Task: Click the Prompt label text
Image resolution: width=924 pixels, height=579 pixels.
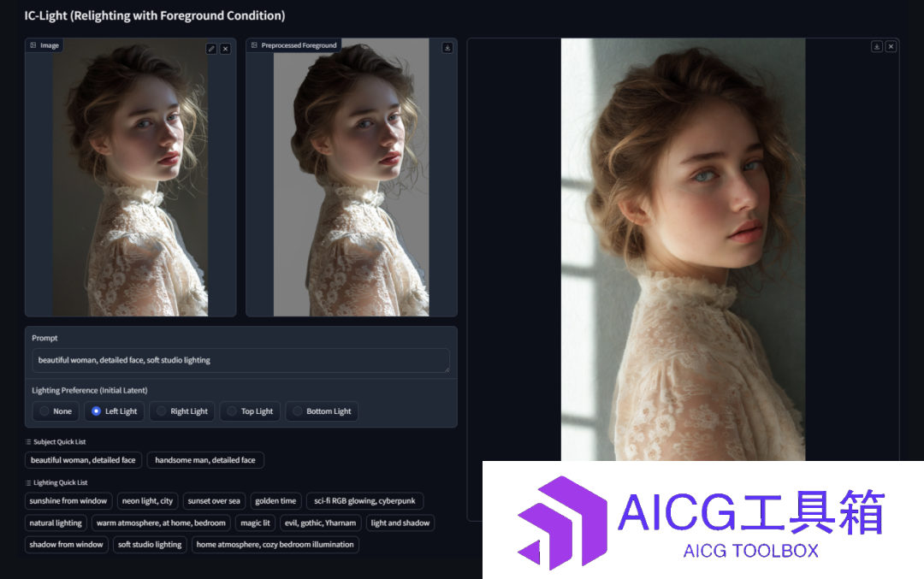Action: [x=44, y=338]
